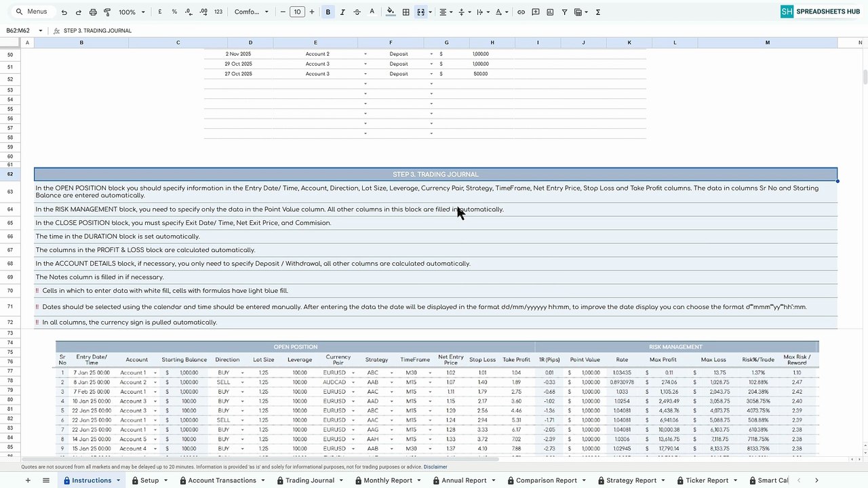This screenshot has width=868, height=488.
Task: Open the vertical align dropdown
Action: (464, 12)
